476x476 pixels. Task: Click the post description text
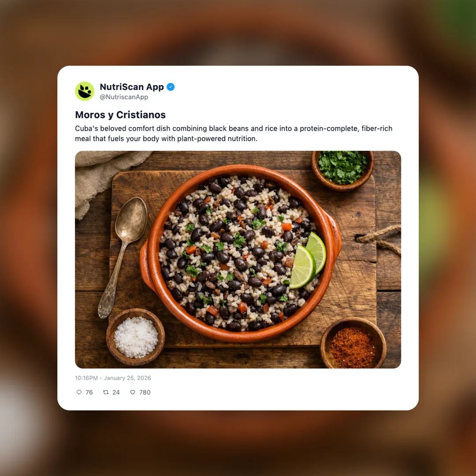click(234, 134)
